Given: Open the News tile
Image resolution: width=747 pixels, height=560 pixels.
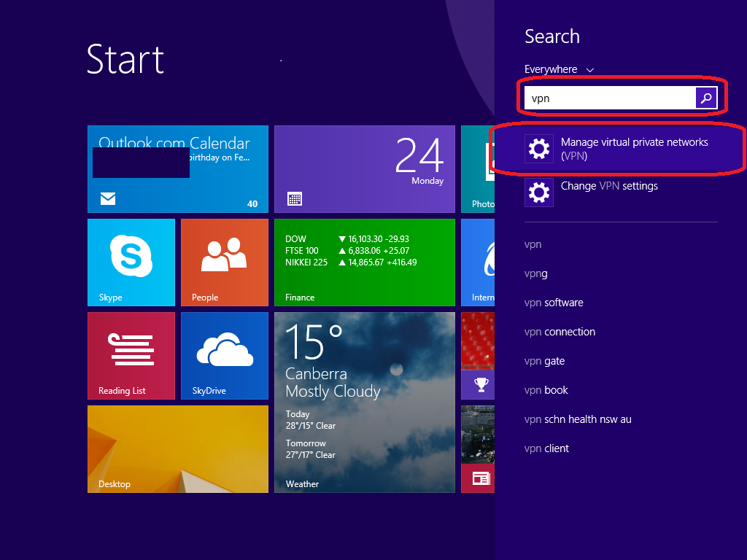Looking at the screenshot, I should [478, 449].
